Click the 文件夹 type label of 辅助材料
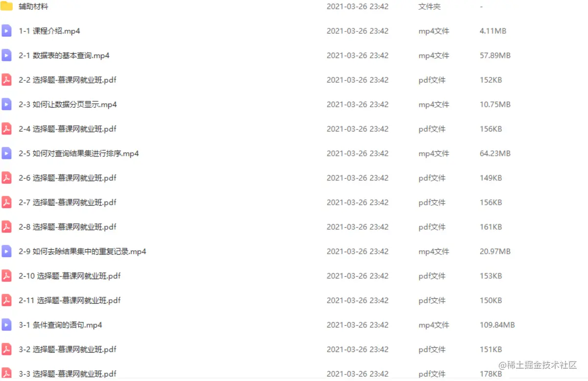 coord(429,6)
